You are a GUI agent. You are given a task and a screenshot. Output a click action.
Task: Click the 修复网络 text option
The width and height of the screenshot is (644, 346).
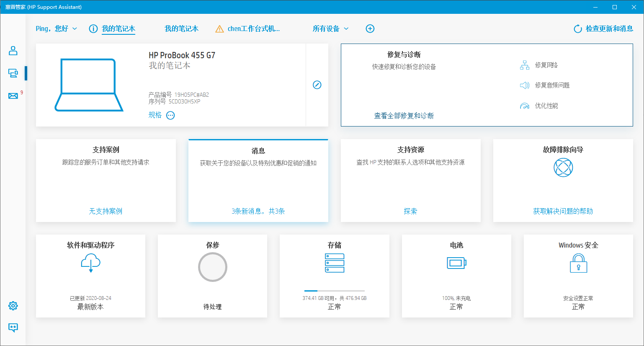546,65
